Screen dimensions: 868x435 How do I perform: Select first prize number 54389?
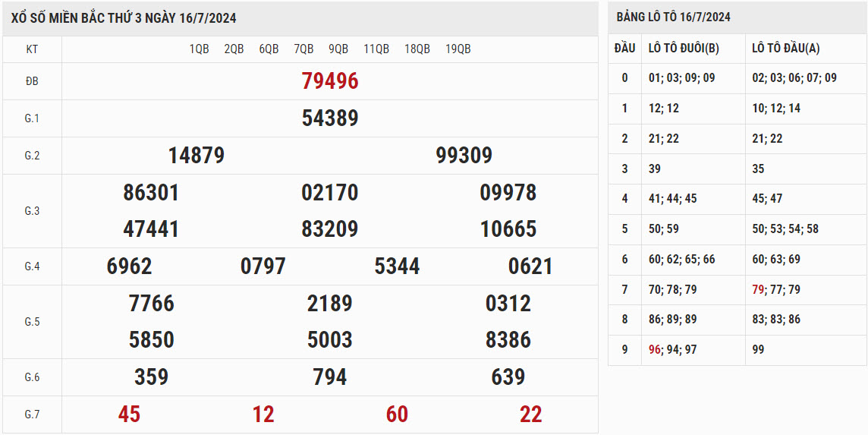[330, 118]
